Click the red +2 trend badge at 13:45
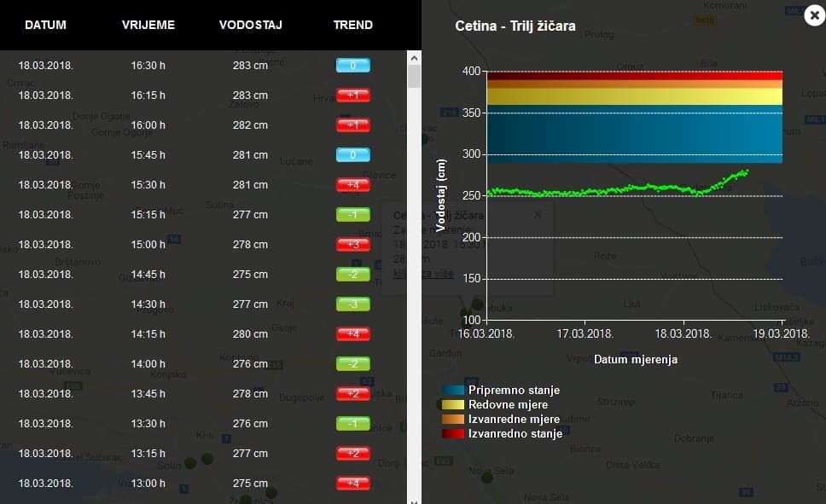This screenshot has width=826, height=504. click(352, 394)
